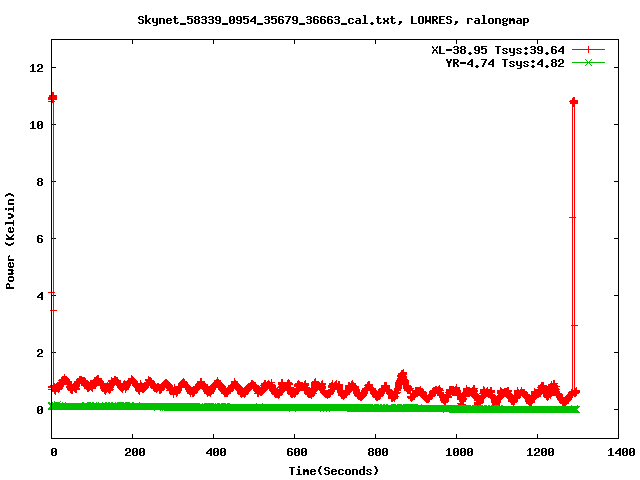Click y-axis tick label "8"
Viewport: 640px width, 480px height.
pos(40,182)
